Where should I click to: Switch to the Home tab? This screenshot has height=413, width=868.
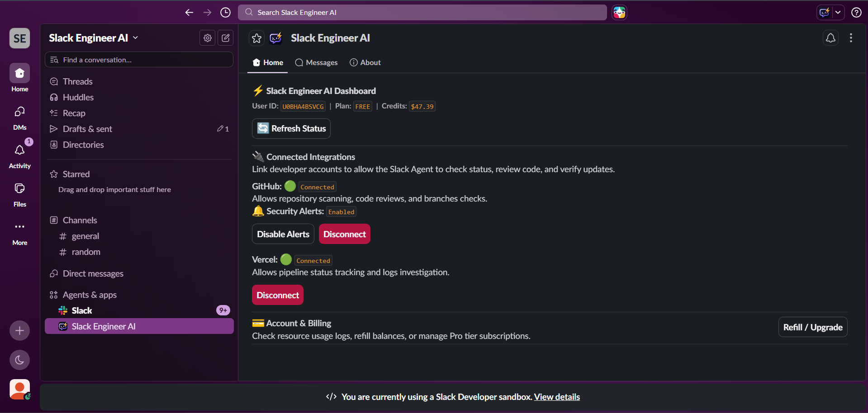pyautogui.click(x=268, y=62)
